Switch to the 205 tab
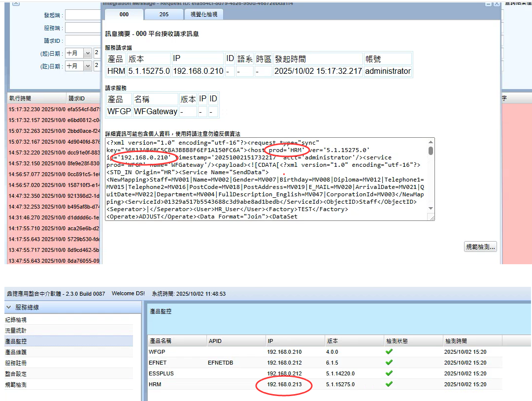 (x=164, y=15)
